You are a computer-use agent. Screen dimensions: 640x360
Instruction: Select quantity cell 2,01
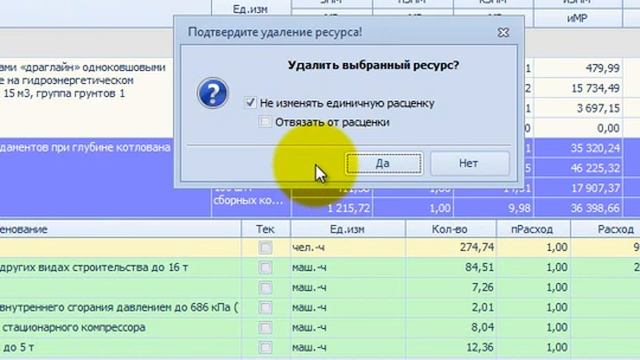[451, 307]
